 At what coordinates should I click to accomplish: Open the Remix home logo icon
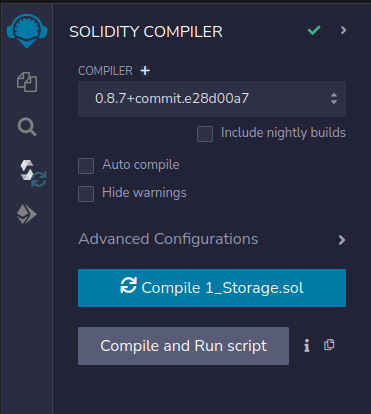(27, 31)
